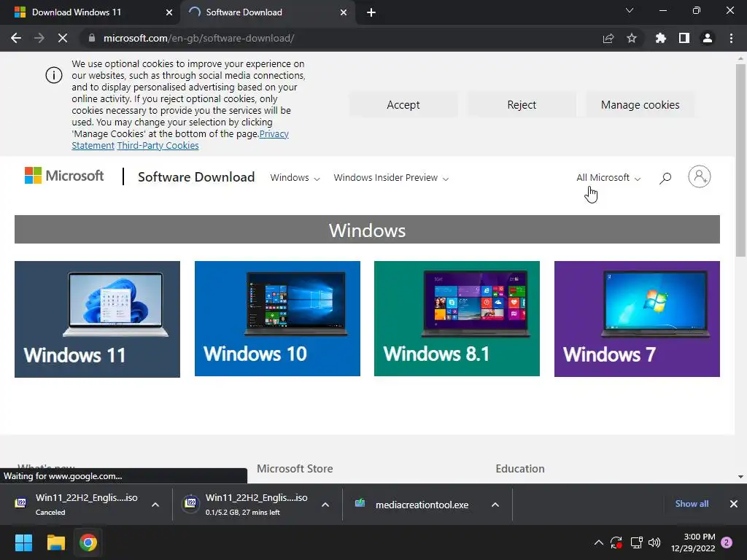Click the Software Download heading link
Image resolution: width=747 pixels, height=560 pixels.
196,177
